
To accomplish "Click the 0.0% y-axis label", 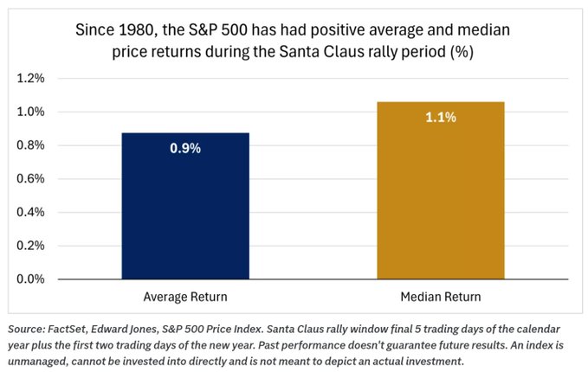I will 30,279.
